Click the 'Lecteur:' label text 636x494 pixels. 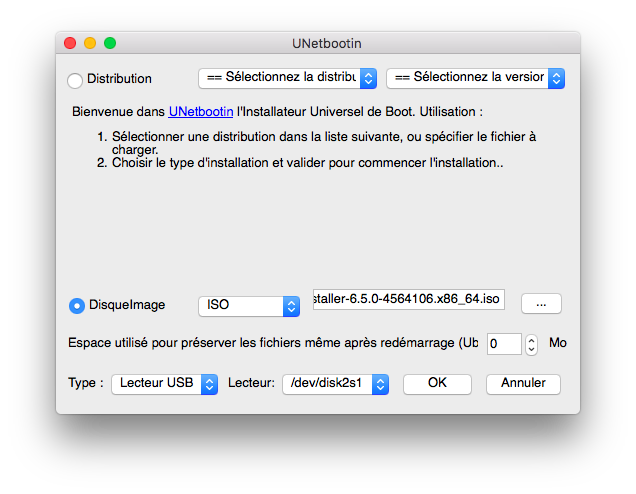[251, 383]
